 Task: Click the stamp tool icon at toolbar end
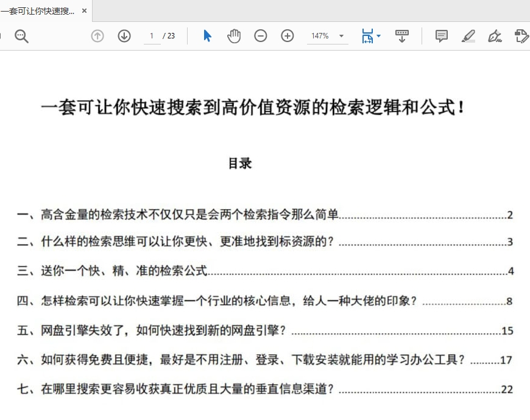coord(521,36)
